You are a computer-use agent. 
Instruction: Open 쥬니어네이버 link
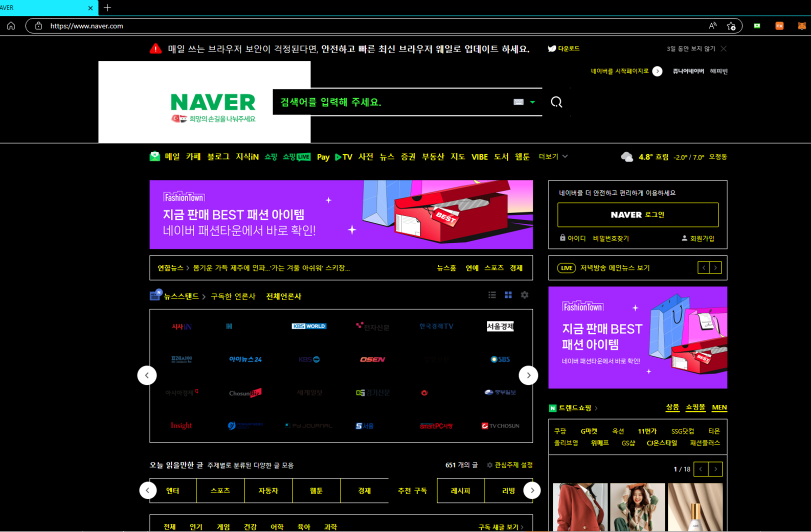click(x=688, y=71)
